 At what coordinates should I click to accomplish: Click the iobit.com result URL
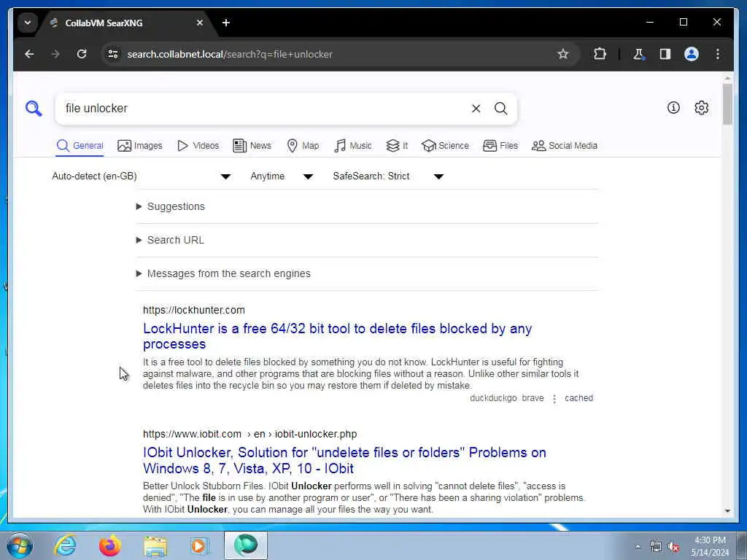tap(249, 435)
